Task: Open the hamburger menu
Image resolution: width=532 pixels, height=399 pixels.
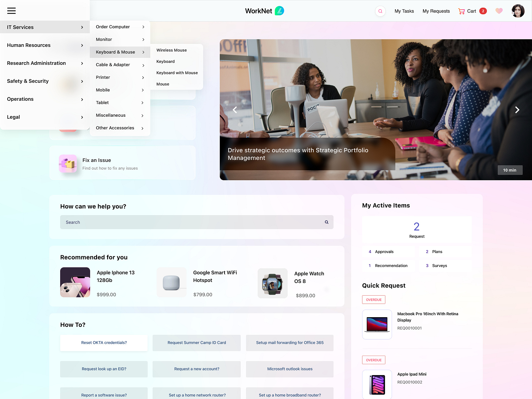Action: click(11, 11)
